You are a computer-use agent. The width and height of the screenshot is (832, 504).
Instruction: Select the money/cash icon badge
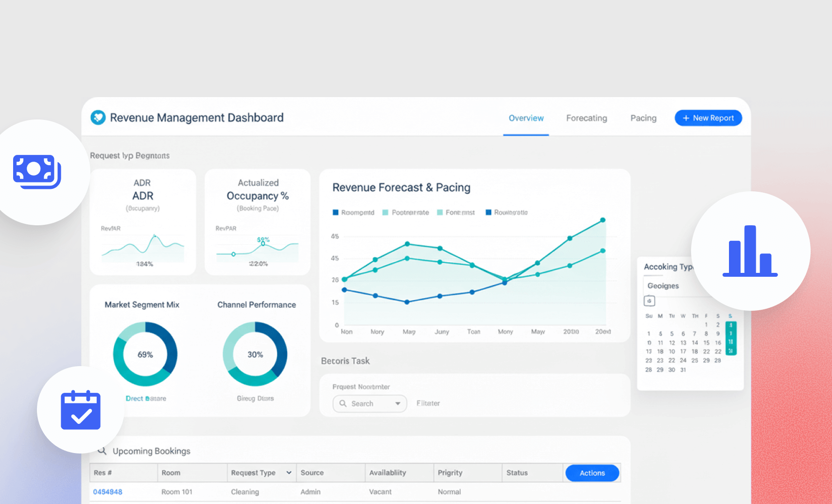36,171
